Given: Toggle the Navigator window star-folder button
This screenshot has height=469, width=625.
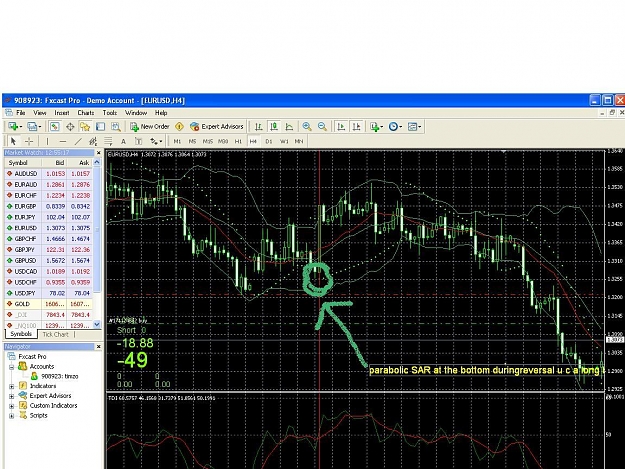Looking at the screenshot, I should tap(85, 127).
